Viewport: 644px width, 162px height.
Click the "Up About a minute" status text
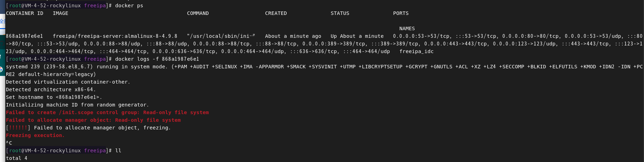(357, 36)
